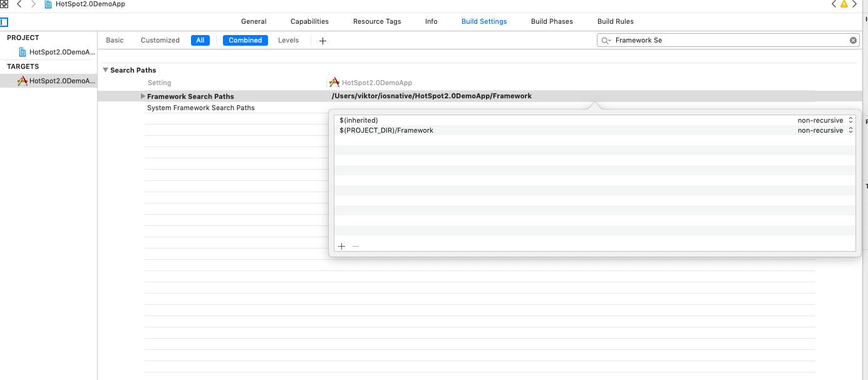Viewport: 868px width, 380px height.
Task: Click the Setting column header
Action: point(159,83)
